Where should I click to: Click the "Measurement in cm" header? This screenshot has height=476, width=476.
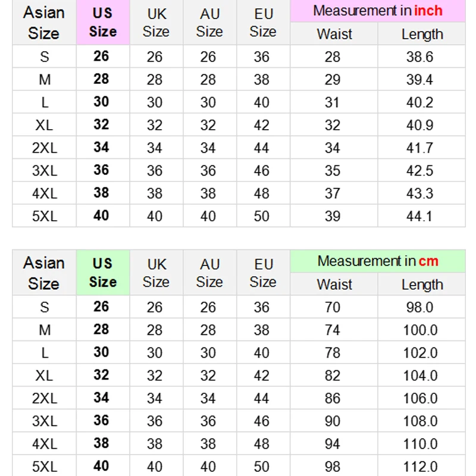tap(378, 261)
